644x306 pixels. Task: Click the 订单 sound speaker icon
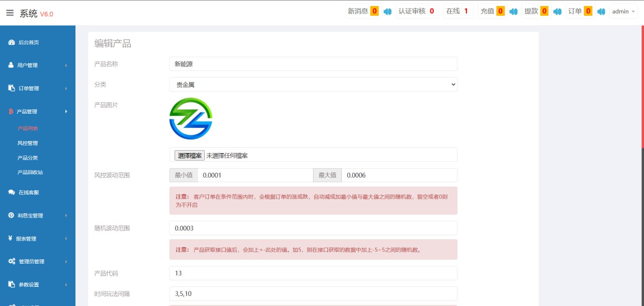click(601, 12)
